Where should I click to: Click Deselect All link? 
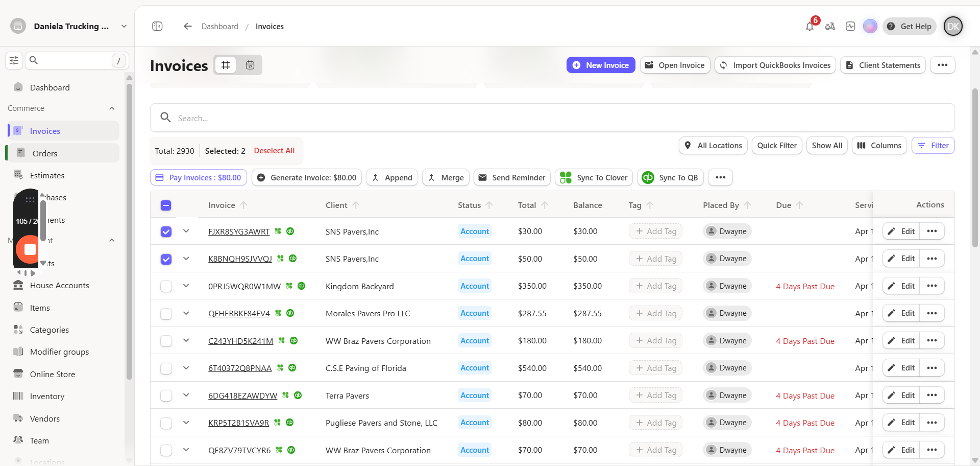coord(274,151)
